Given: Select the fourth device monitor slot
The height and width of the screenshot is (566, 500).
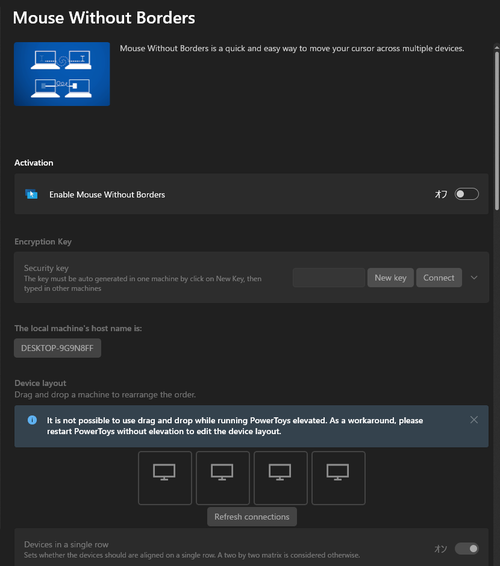Looking at the screenshot, I should [x=338, y=478].
